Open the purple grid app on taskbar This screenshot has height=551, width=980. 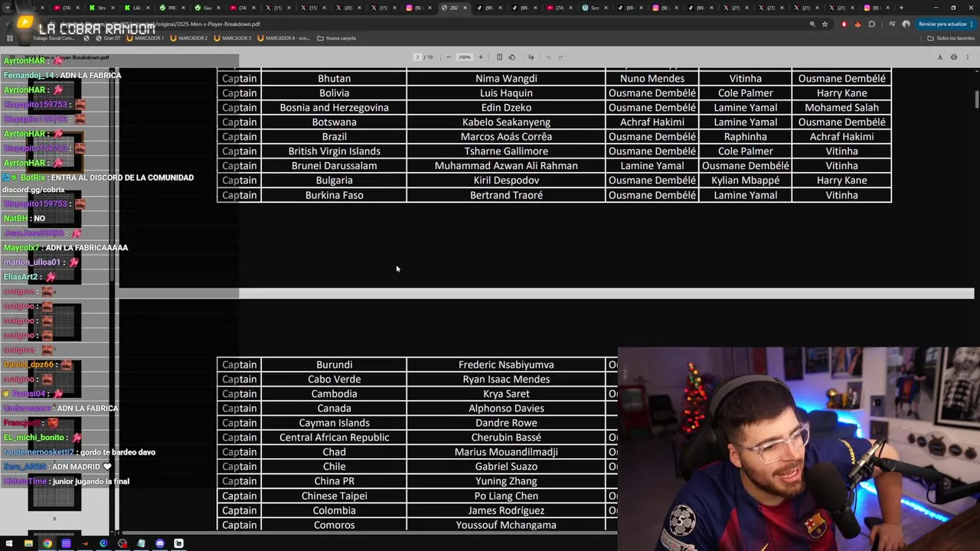click(66, 543)
